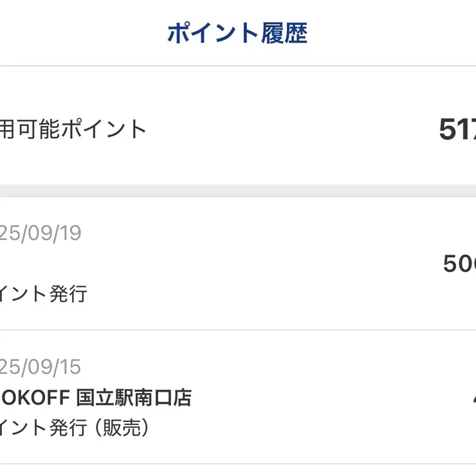Click the divider line under the header
476x476 pixels.
(x=238, y=66)
